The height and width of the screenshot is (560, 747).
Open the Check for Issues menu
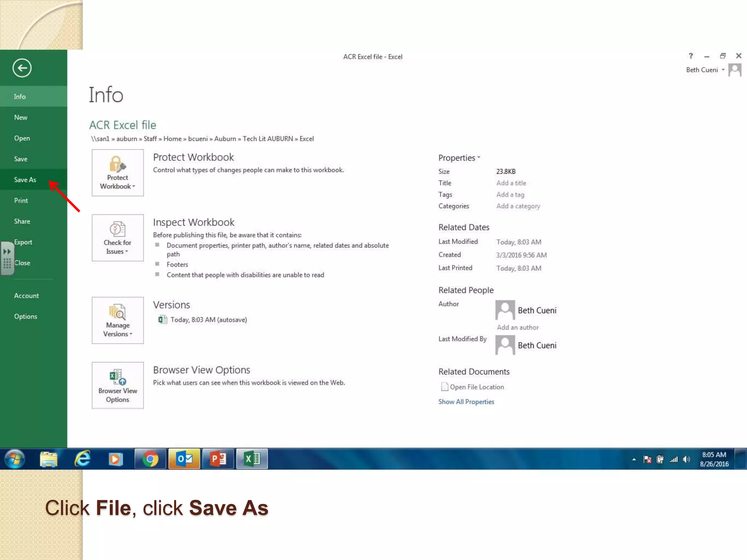tap(117, 238)
